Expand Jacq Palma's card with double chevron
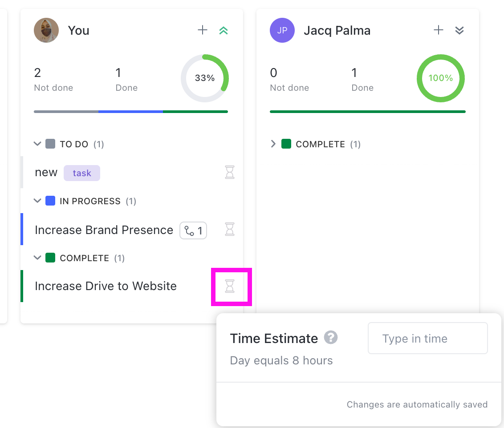 (x=459, y=30)
